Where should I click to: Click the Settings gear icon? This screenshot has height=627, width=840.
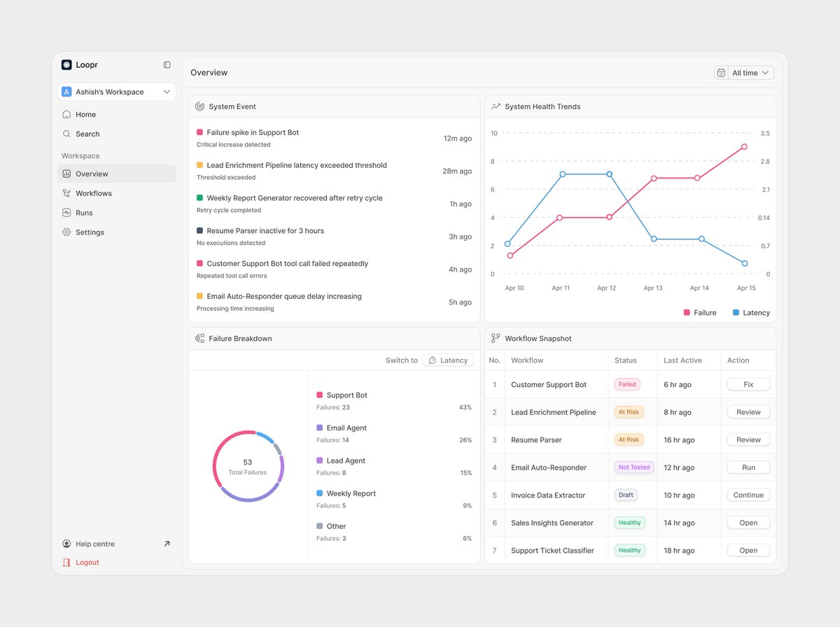coord(66,232)
